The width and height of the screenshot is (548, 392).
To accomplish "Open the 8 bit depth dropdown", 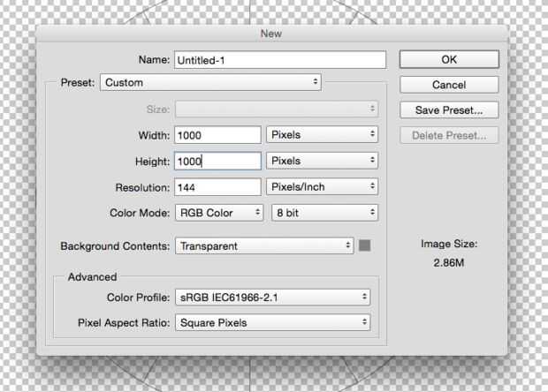I will (x=324, y=213).
